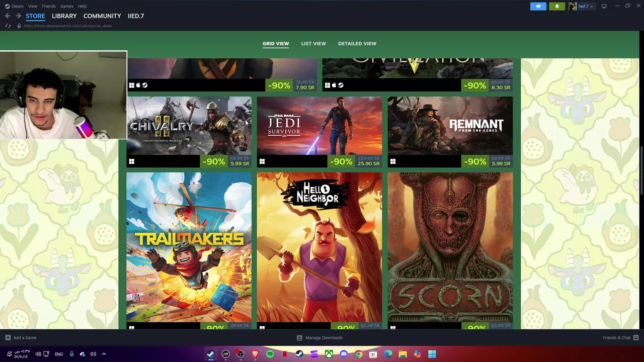Open the Friends menu

pyautogui.click(x=49, y=6)
